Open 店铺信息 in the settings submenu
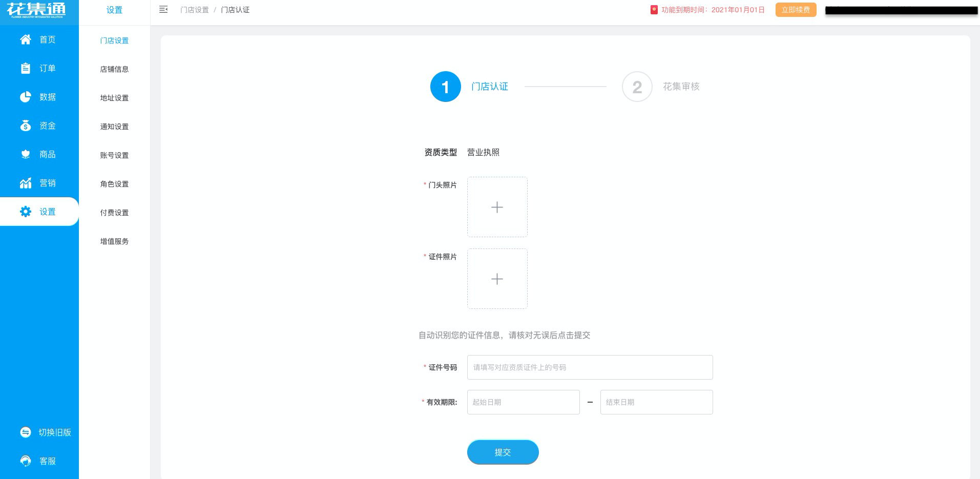 114,69
